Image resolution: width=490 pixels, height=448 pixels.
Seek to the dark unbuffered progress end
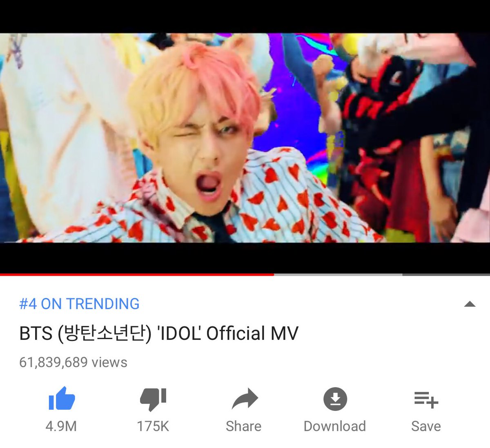[x=446, y=274]
